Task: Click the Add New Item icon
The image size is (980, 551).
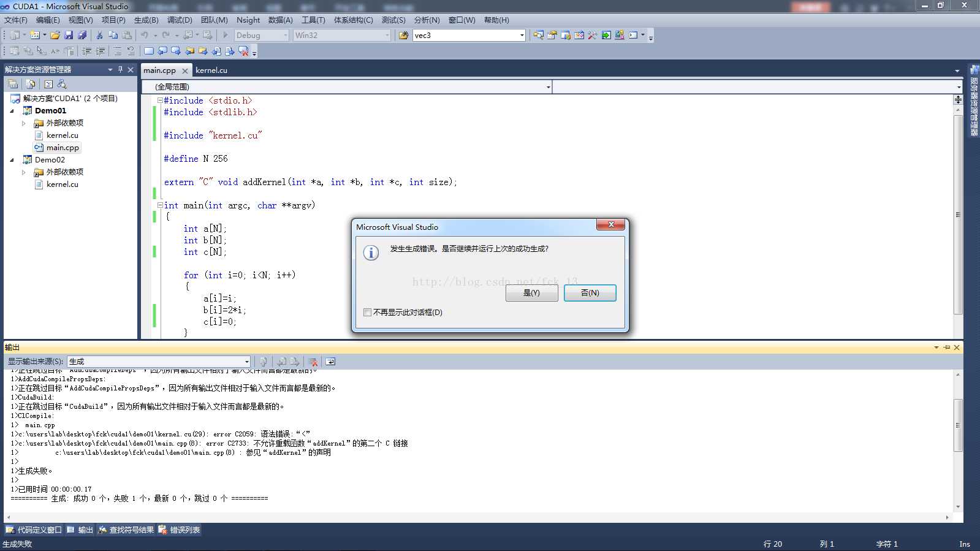Action: [x=35, y=36]
